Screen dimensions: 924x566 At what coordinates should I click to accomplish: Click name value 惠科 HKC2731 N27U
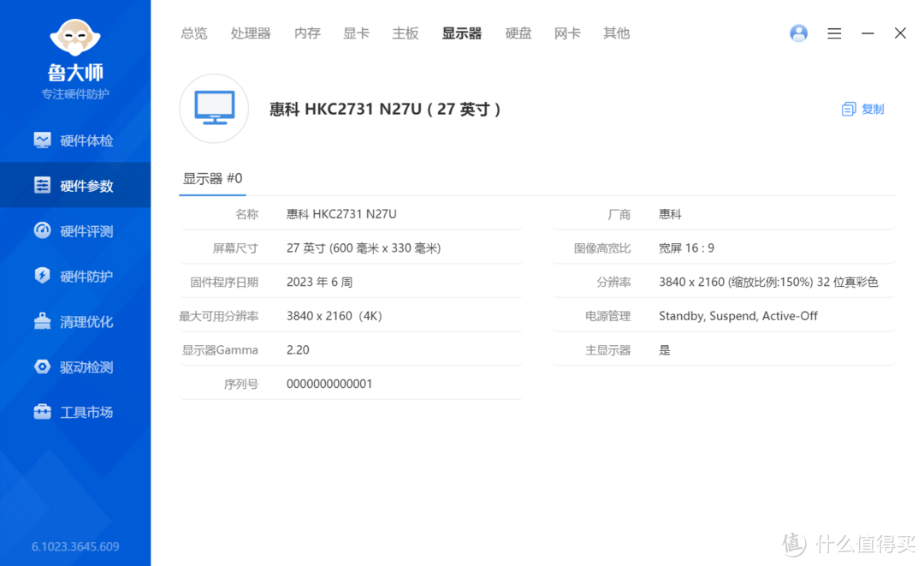coord(341,214)
